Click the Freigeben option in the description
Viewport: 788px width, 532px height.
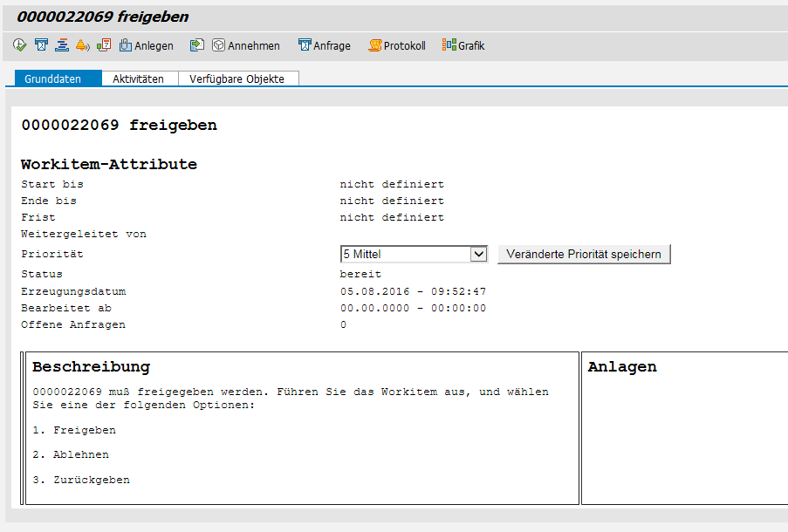(x=84, y=430)
